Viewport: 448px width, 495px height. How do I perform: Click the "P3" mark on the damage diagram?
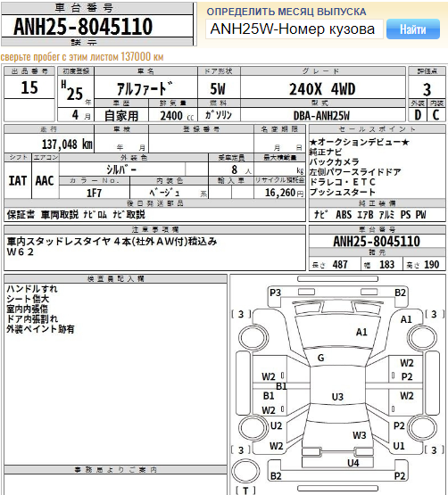pos(275,293)
